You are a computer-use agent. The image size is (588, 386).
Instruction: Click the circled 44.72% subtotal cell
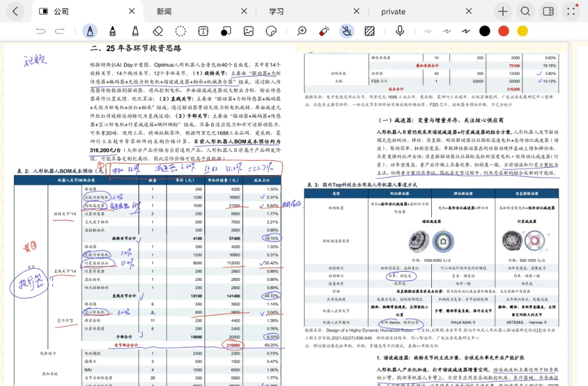pos(271,296)
